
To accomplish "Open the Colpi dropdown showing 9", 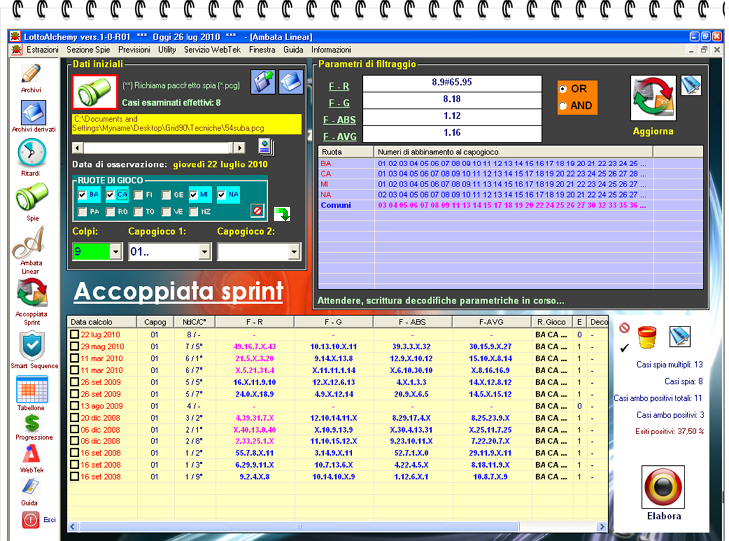I will click(115, 251).
